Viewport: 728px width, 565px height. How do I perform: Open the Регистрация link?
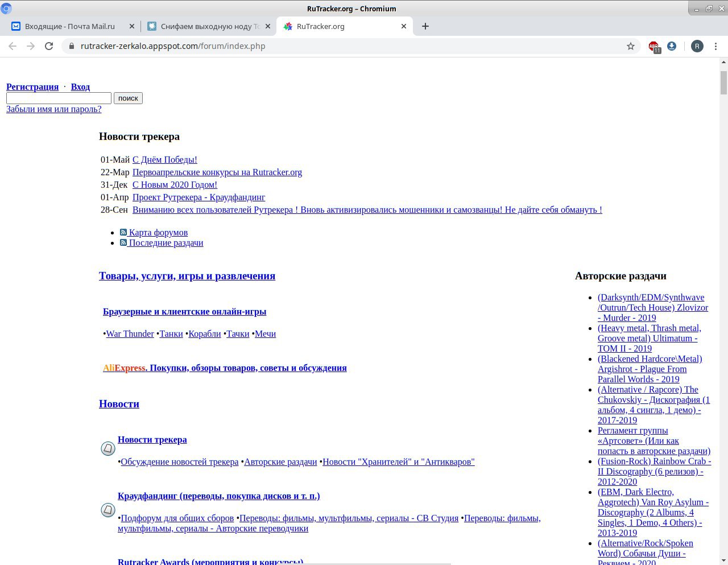tap(32, 86)
